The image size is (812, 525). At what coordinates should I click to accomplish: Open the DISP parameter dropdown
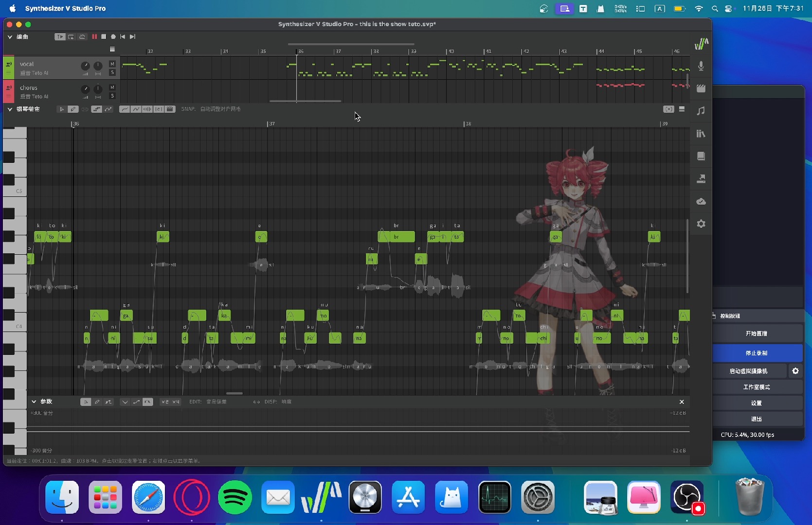(287, 402)
